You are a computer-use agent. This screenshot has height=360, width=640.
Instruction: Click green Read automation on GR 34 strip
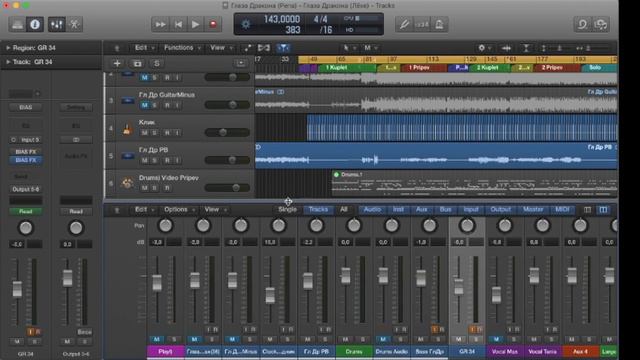coord(26,211)
